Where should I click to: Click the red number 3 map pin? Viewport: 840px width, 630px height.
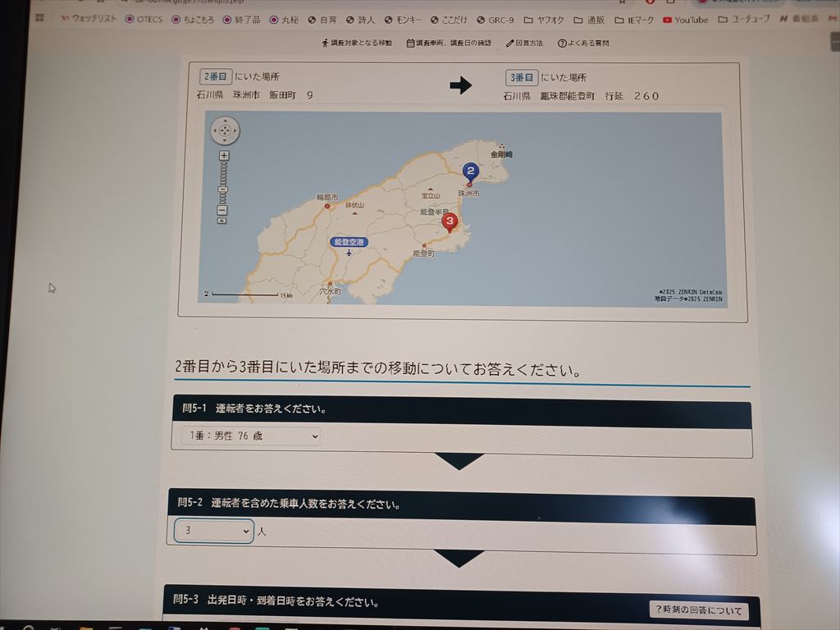click(x=450, y=221)
